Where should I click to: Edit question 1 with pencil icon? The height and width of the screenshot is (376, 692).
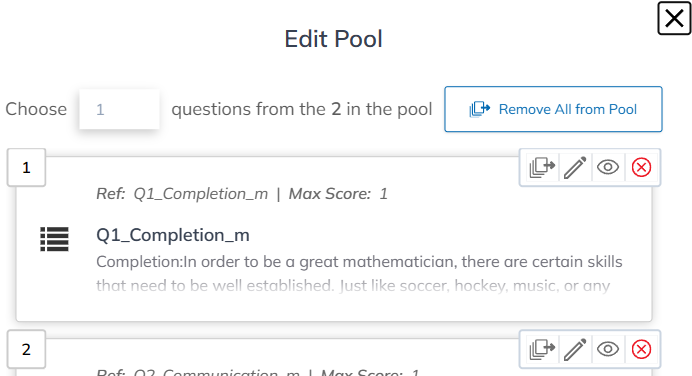(x=575, y=168)
